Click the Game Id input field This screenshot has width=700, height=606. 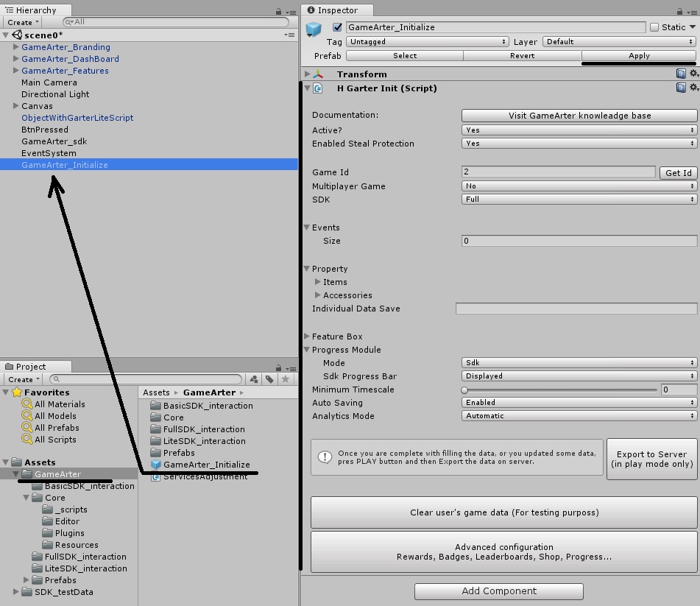pyautogui.click(x=558, y=172)
